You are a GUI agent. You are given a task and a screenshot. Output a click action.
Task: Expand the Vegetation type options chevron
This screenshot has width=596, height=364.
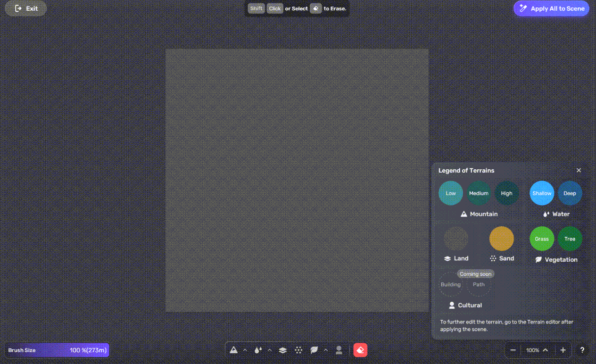(325, 350)
